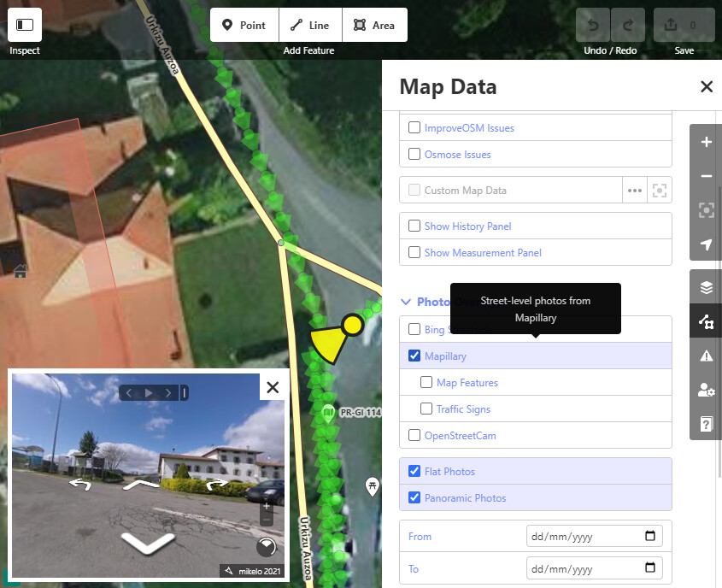
Task: Select the PR-GI 114 guidepost marker
Action: coord(328,413)
